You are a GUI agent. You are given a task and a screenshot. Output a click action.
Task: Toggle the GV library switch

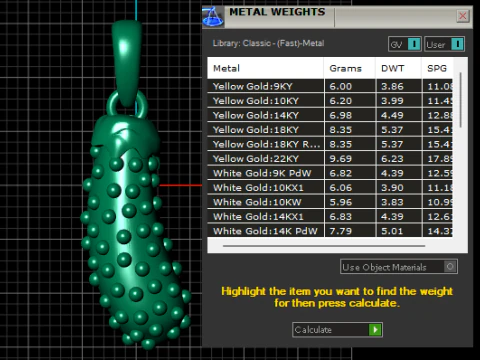[405, 44]
